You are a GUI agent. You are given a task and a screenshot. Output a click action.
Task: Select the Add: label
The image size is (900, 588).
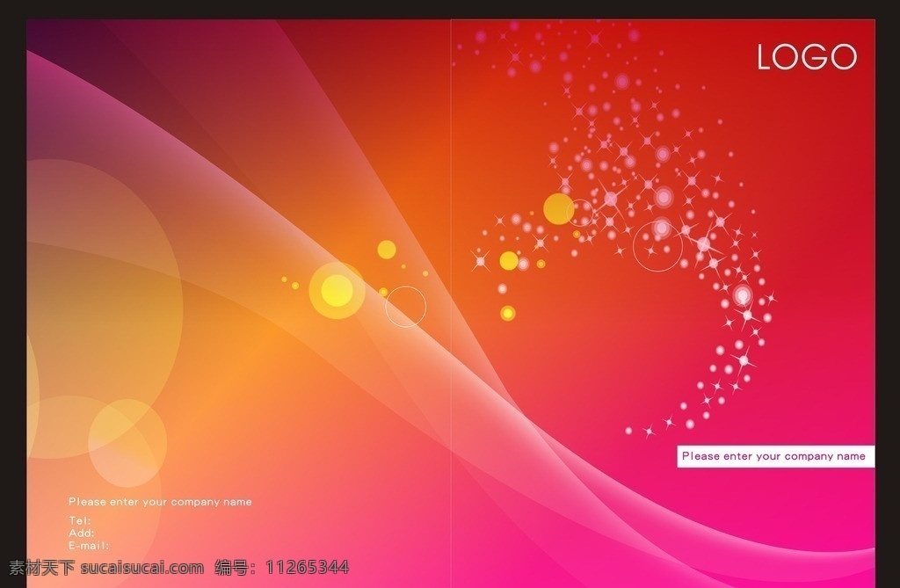82,533
